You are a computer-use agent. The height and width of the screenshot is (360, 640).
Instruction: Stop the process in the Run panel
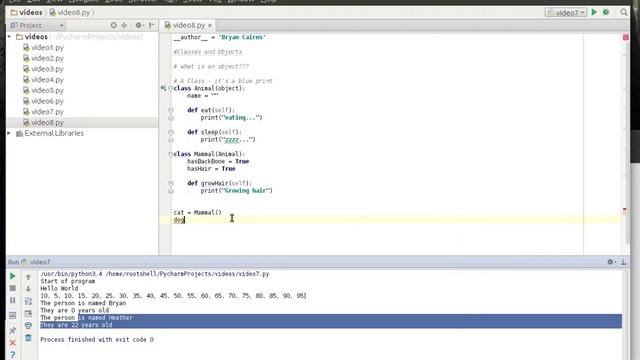click(x=13, y=288)
